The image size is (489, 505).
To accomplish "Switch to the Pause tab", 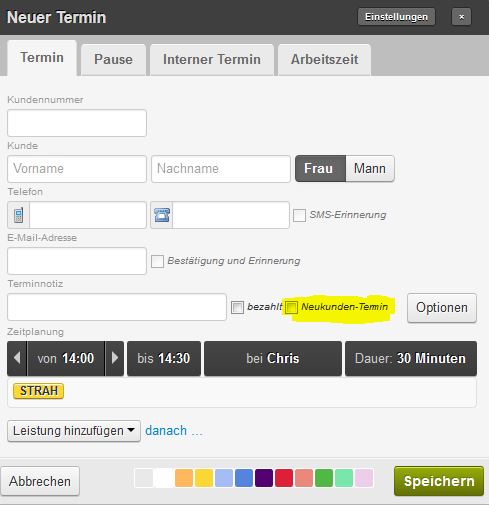I will [113, 59].
